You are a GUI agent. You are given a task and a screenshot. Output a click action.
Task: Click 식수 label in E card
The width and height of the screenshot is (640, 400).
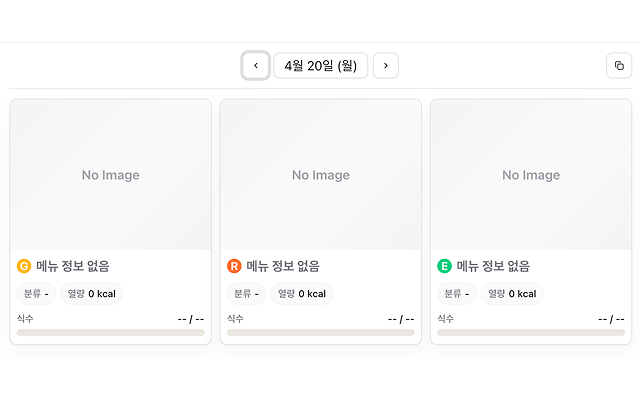445,319
